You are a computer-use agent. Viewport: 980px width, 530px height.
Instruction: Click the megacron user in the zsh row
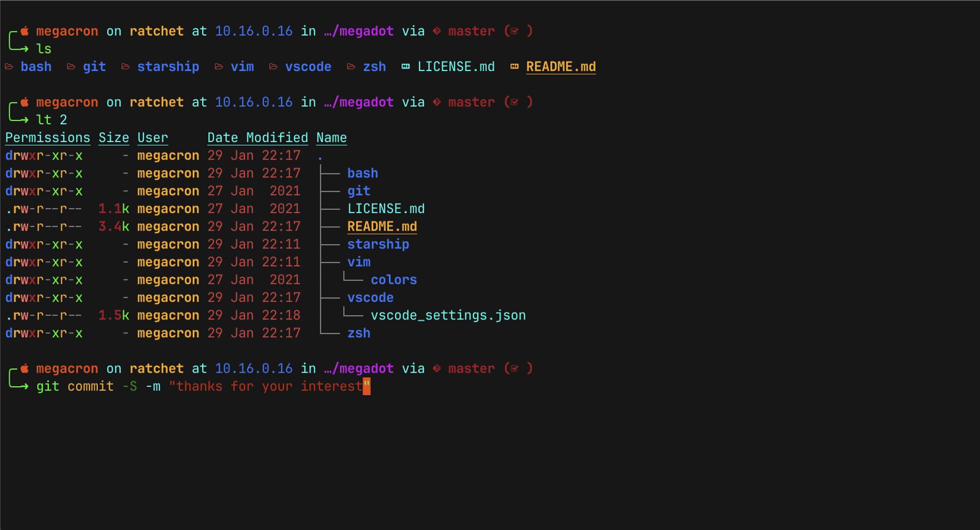pyautogui.click(x=168, y=333)
